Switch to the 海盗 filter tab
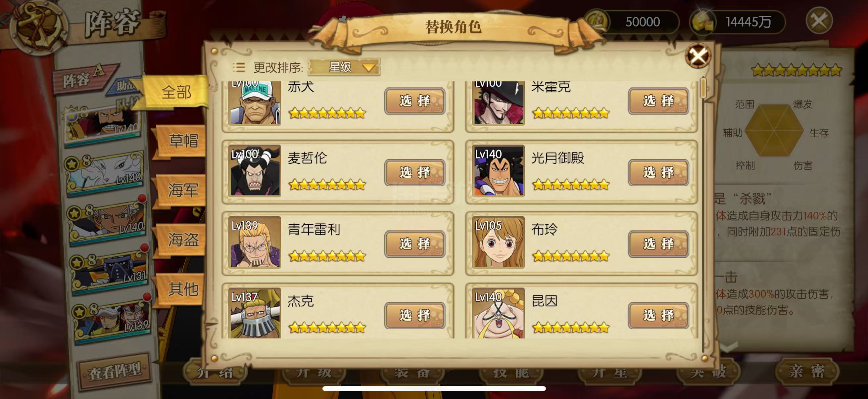The height and width of the screenshot is (399, 868). click(182, 240)
